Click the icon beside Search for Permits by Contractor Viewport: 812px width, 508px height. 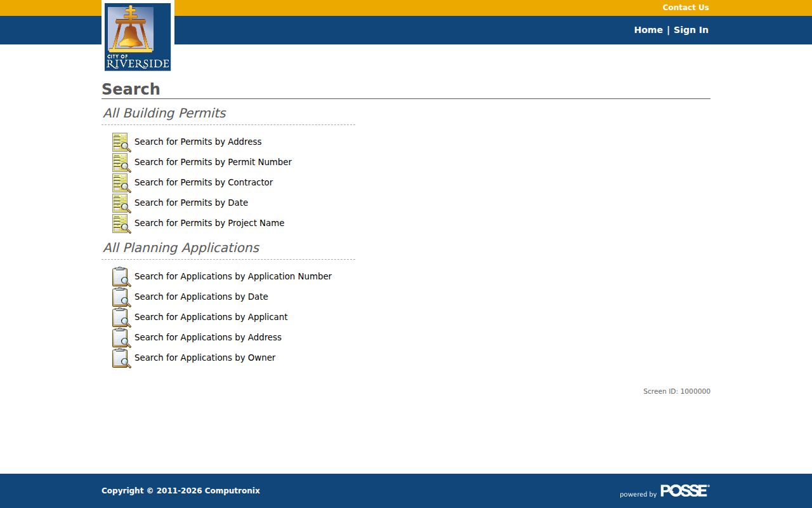click(x=122, y=183)
